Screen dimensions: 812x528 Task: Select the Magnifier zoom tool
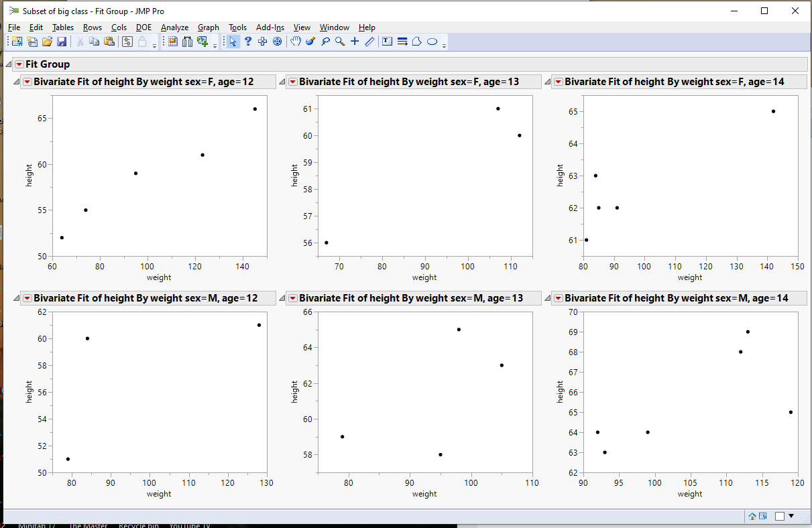tap(339, 41)
